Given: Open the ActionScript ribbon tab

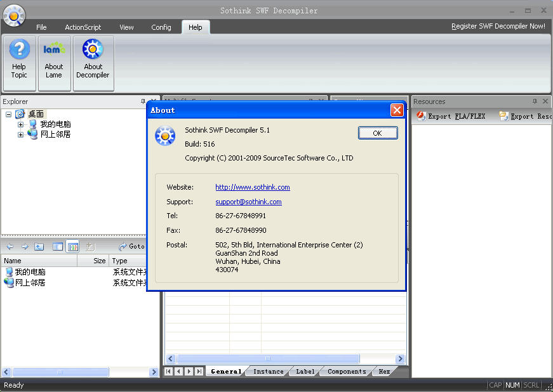Looking at the screenshot, I should point(83,27).
